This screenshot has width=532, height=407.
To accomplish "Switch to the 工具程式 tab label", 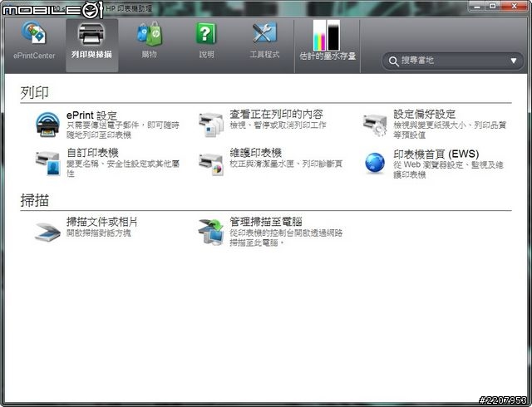I will (x=264, y=55).
